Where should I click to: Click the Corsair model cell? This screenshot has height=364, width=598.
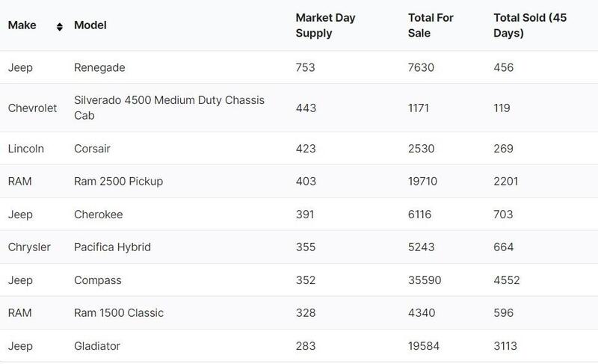93,149
